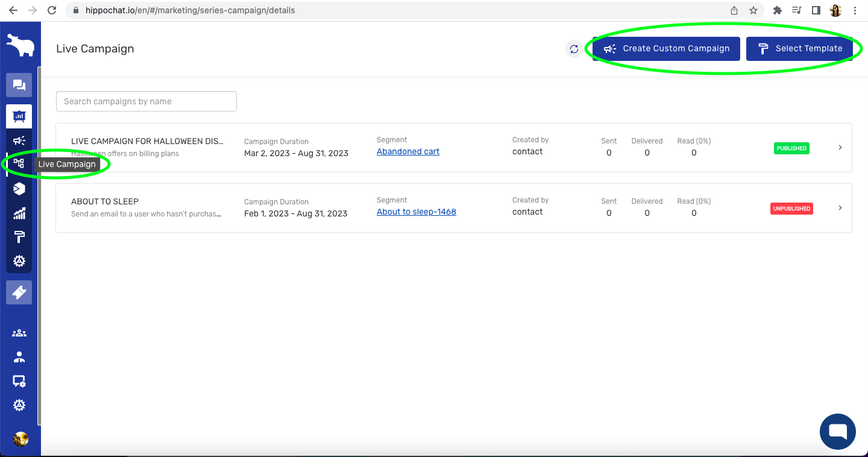Open the About to sleep-1468 segment link
868x457 pixels.
coord(416,212)
